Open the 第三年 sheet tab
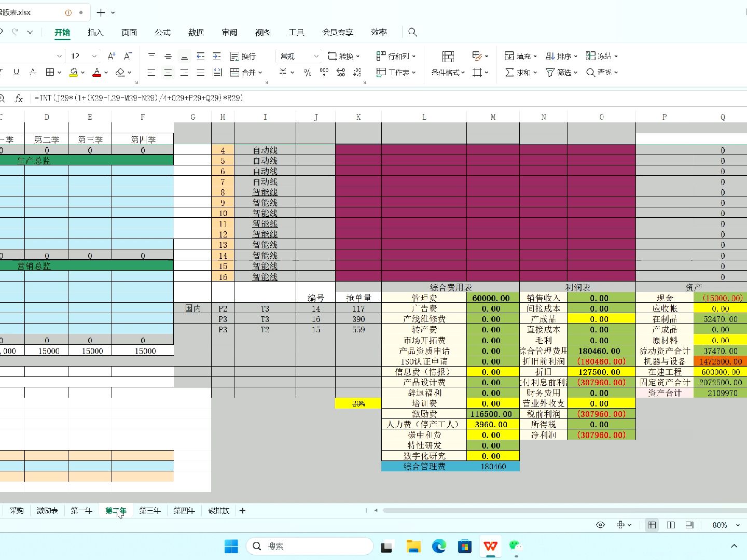The image size is (747, 560). click(x=150, y=511)
